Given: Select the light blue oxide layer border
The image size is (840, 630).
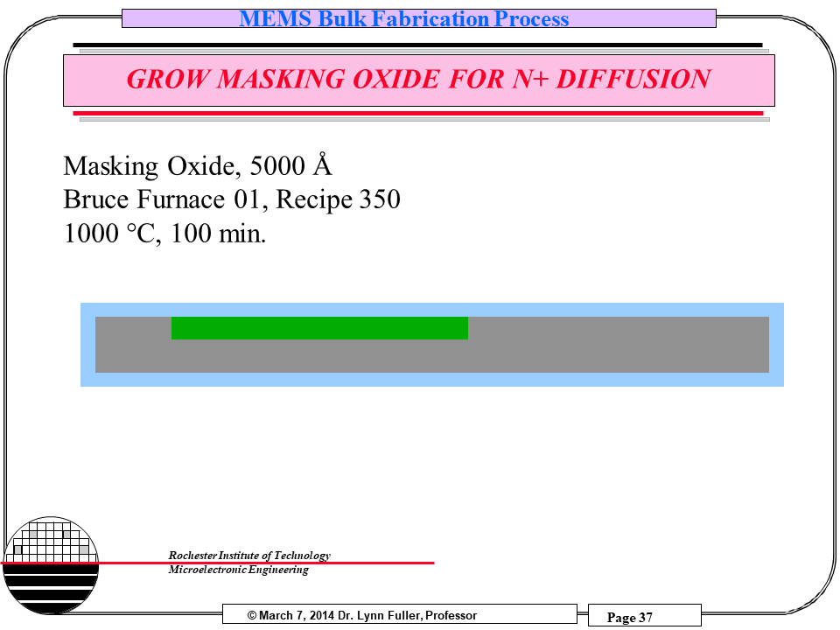Looking at the screenshot, I should (432, 380).
